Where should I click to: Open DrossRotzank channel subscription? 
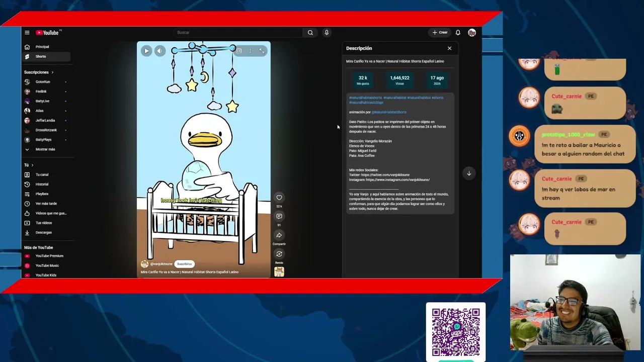tap(45, 130)
